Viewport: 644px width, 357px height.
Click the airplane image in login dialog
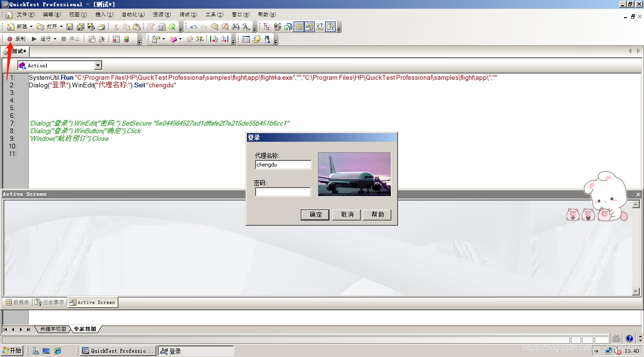click(354, 174)
